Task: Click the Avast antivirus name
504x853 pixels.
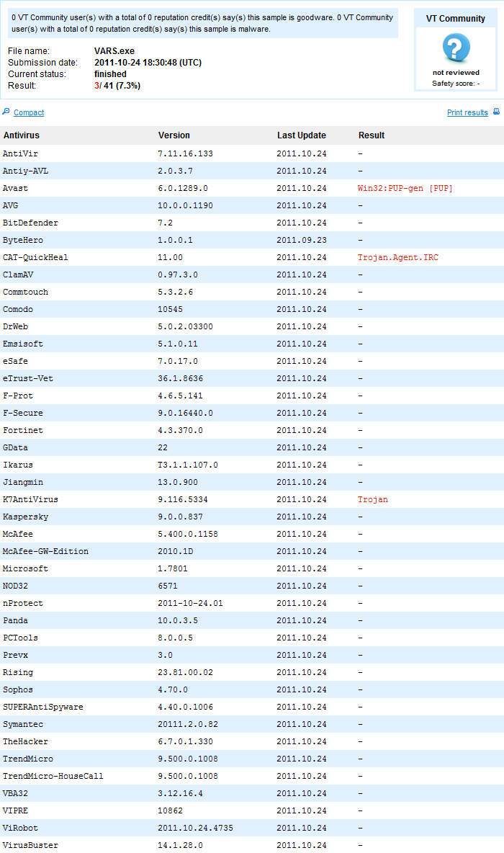Action: 15,188
